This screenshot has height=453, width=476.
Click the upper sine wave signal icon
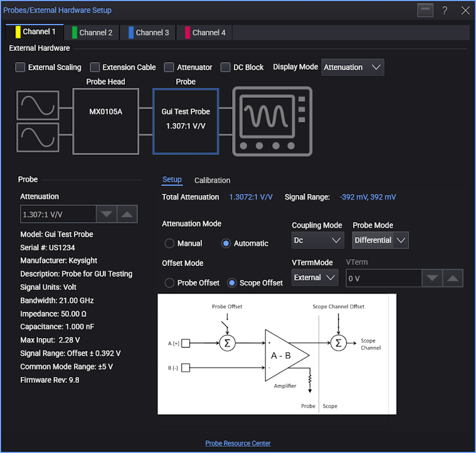tap(38, 105)
